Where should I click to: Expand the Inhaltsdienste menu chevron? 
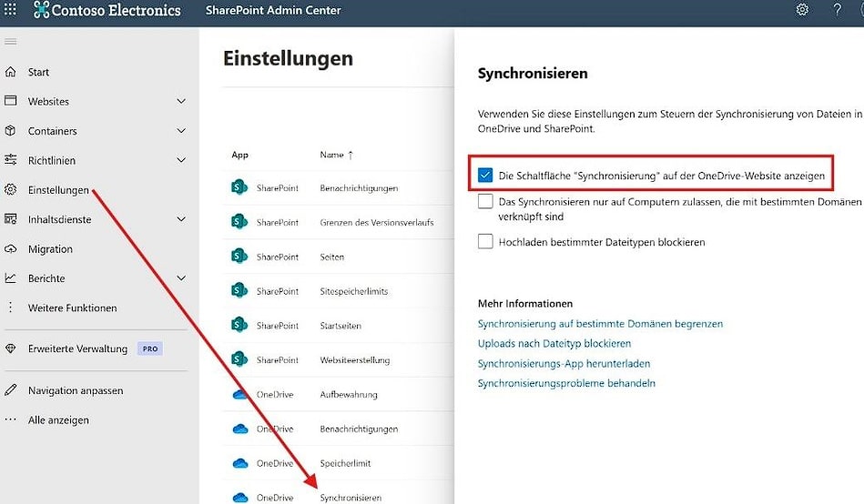pos(181,218)
